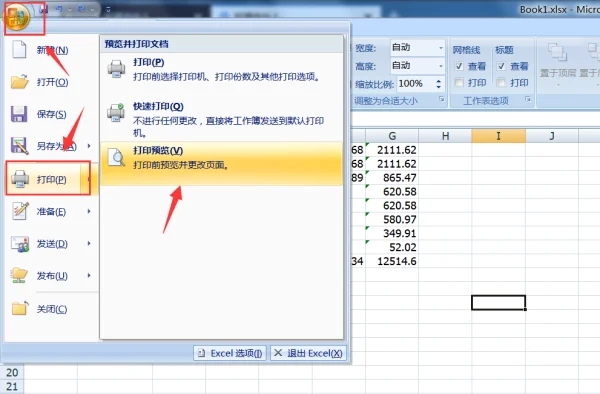The height and width of the screenshot is (394, 600).
Task: Select 快速打印(Q) in the submenu
Action: coord(222,119)
